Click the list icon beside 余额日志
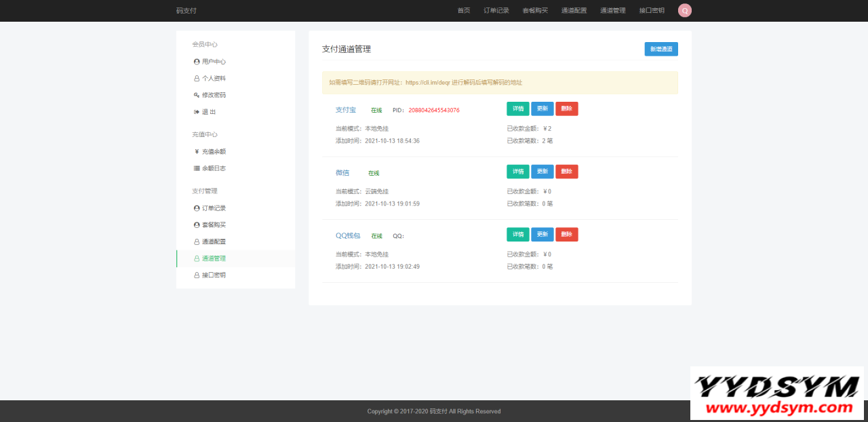 [197, 168]
